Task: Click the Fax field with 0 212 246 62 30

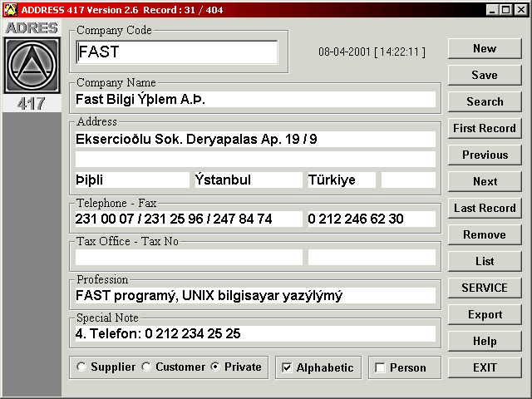Action: tap(372, 219)
